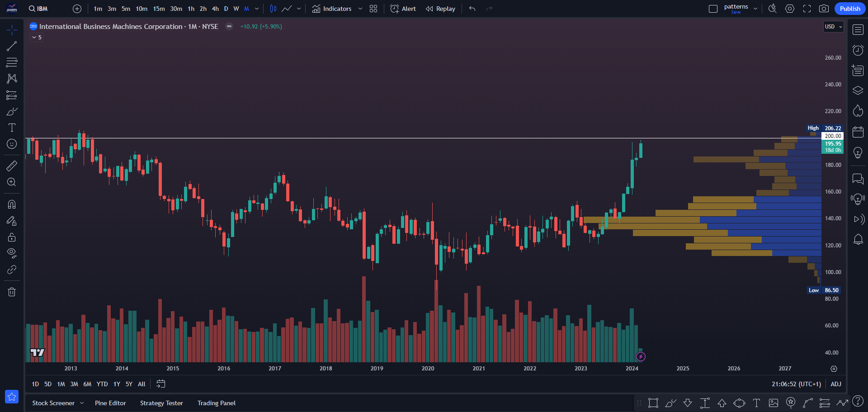The image size is (868, 412).
Task: Open the quick search lightning icon
Action: (x=772, y=9)
